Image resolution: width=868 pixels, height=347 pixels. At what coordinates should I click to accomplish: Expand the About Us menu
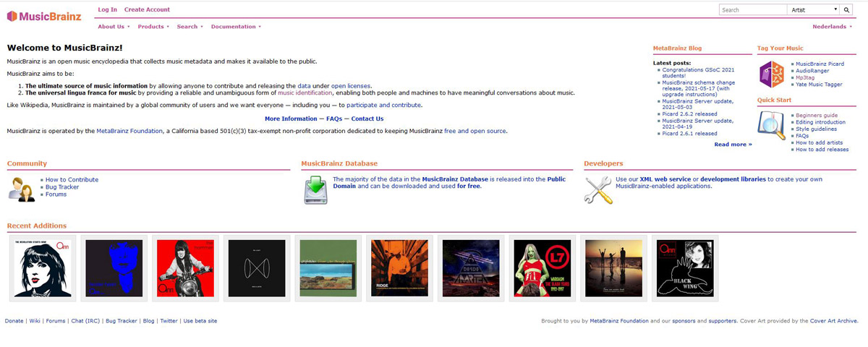(x=114, y=27)
